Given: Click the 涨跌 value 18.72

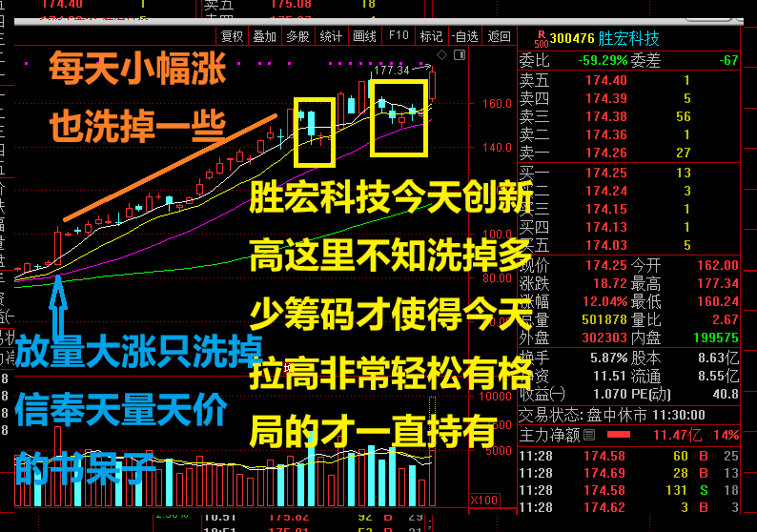Looking at the screenshot, I should 610,283.
